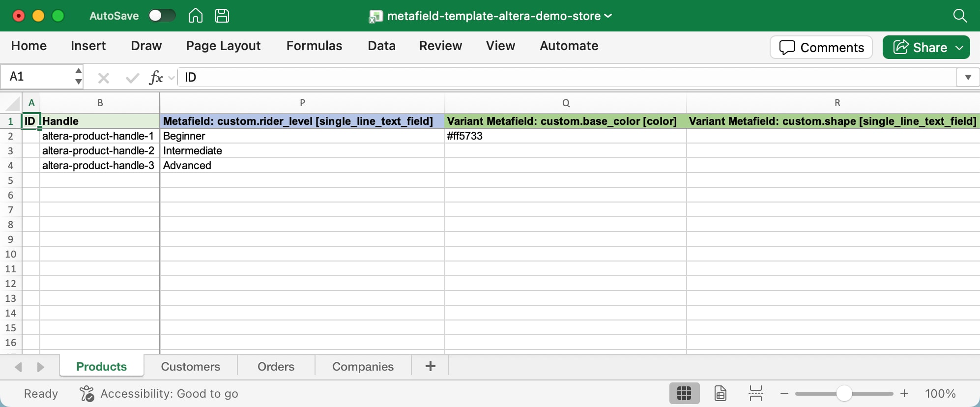Screen dimensions: 980x407
Task: Click the Select All corner triangle
Action: 11,103
